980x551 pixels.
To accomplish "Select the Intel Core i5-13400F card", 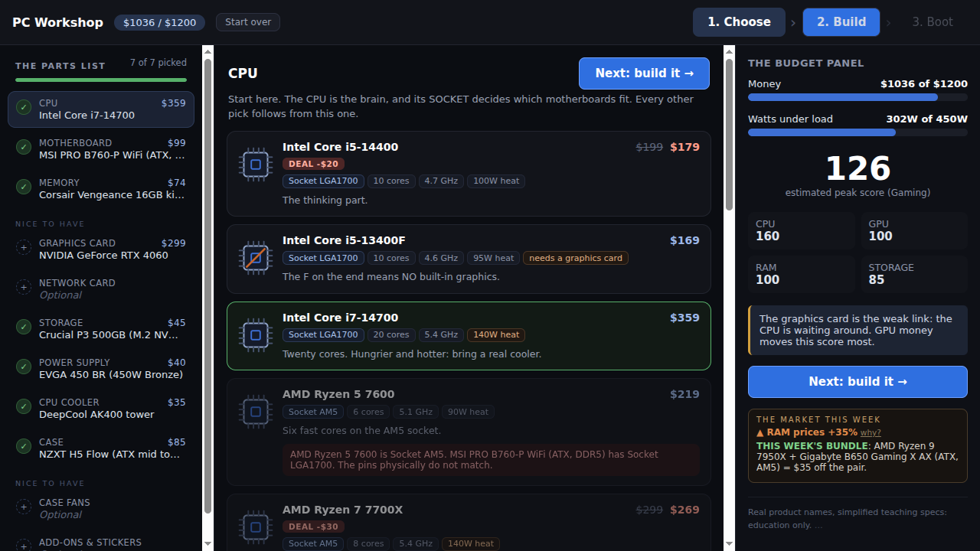I will tap(469, 259).
